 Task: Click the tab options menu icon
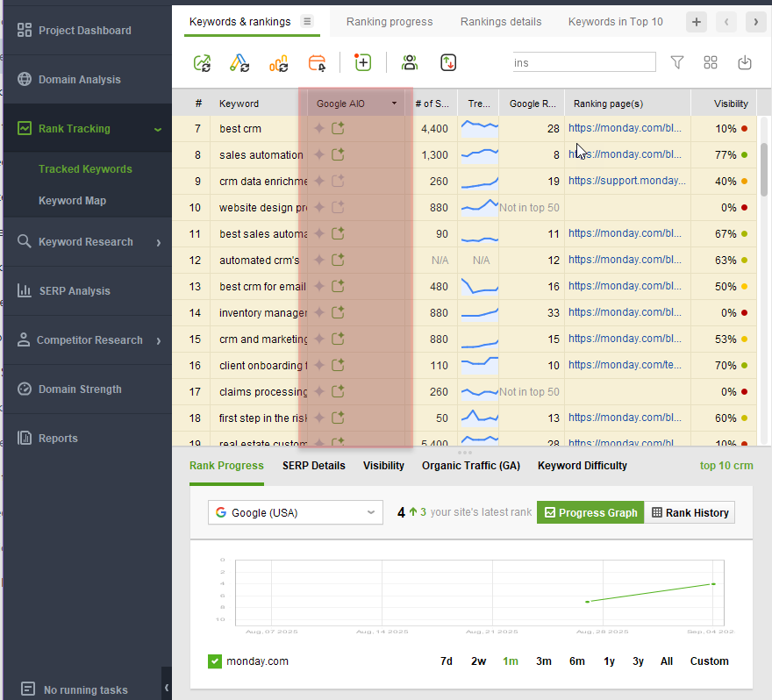pos(307,22)
